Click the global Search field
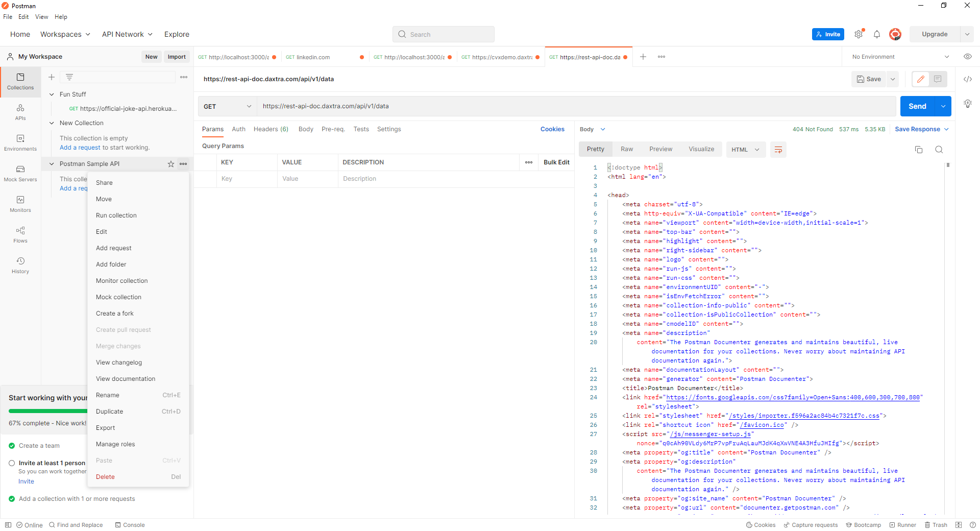Screen dimensions: 980x531 [x=444, y=34]
